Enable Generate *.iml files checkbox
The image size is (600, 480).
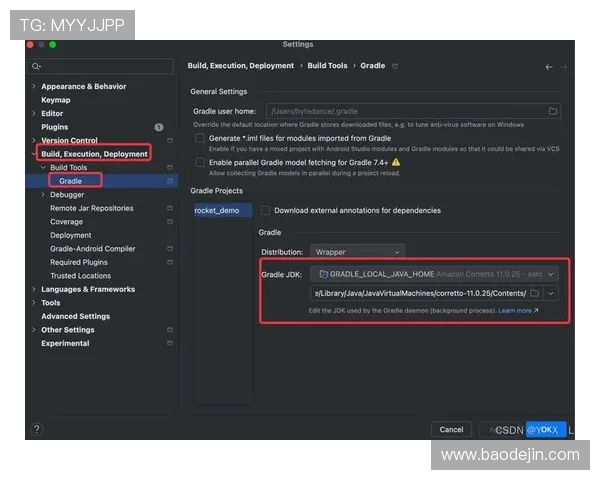tap(200, 138)
